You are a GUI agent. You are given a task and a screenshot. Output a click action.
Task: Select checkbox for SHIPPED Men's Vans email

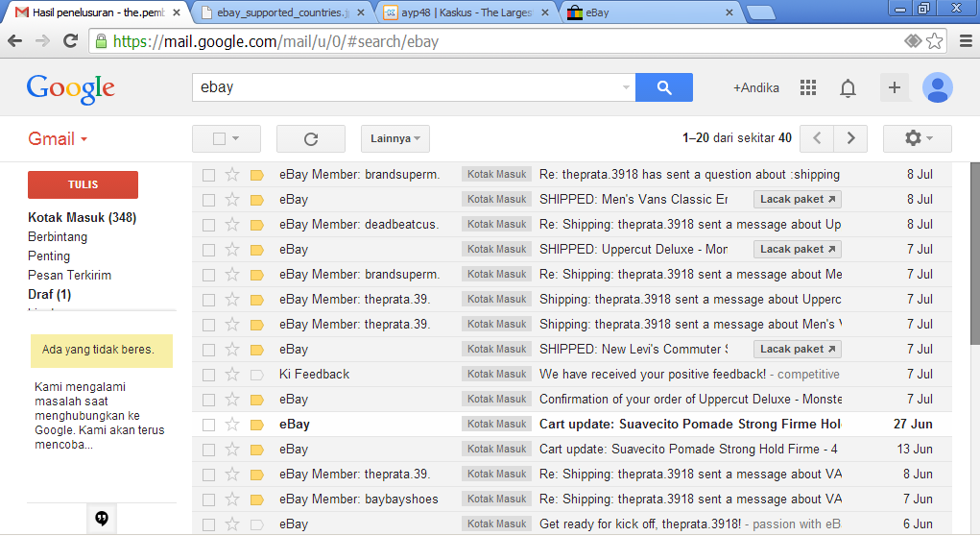(208, 200)
